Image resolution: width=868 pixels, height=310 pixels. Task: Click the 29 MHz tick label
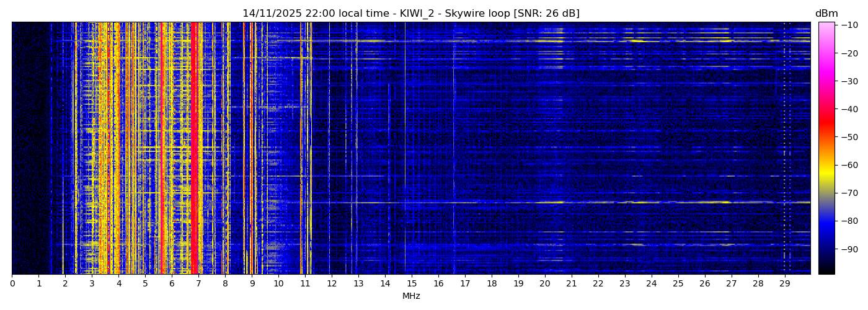784,284
